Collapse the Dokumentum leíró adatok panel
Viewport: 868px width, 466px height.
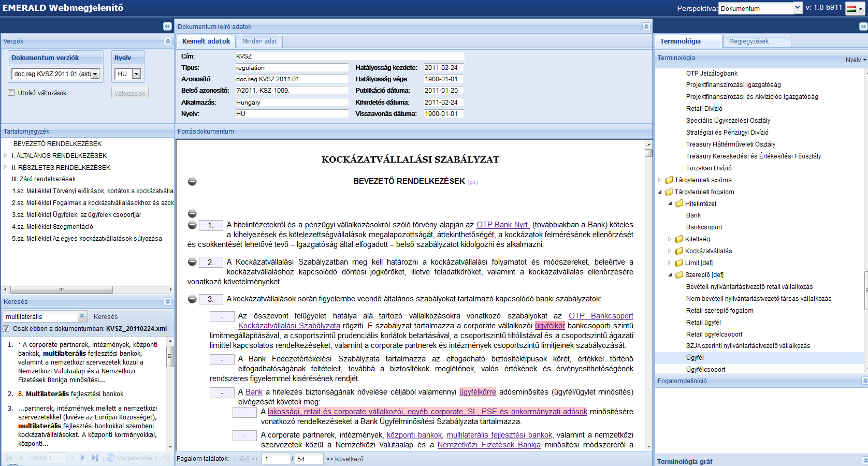click(646, 26)
